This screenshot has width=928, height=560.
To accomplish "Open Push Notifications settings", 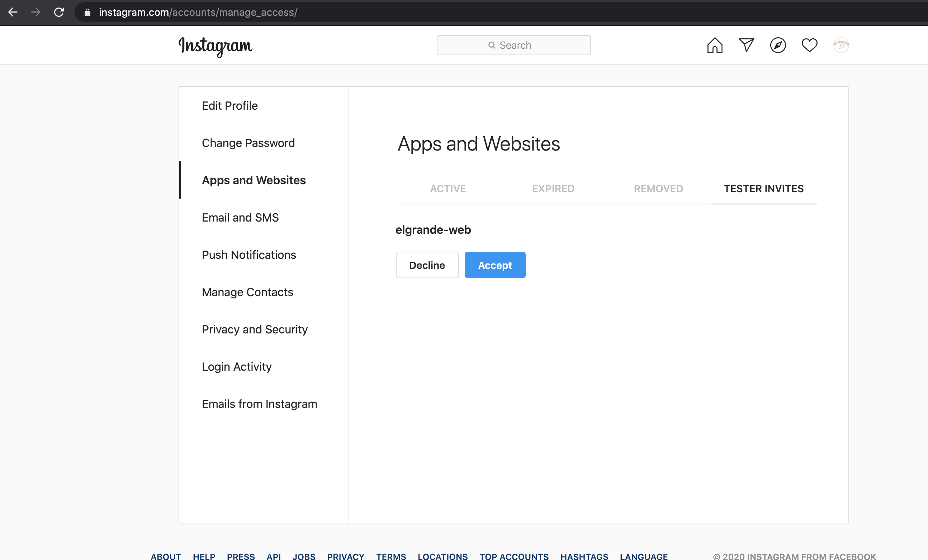I will click(248, 255).
